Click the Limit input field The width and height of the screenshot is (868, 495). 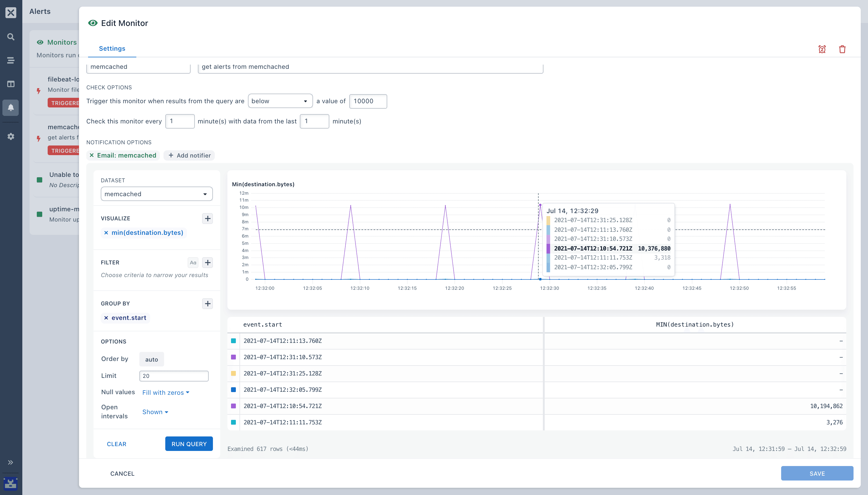pos(174,376)
